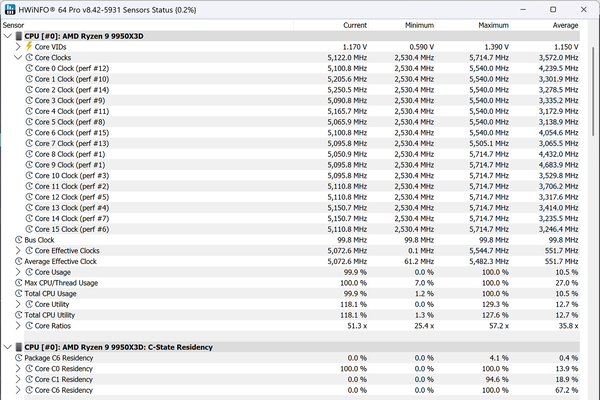Click the clock icon for Core 2 Clock (perf #14)
The width and height of the screenshot is (600, 400).
point(29,90)
